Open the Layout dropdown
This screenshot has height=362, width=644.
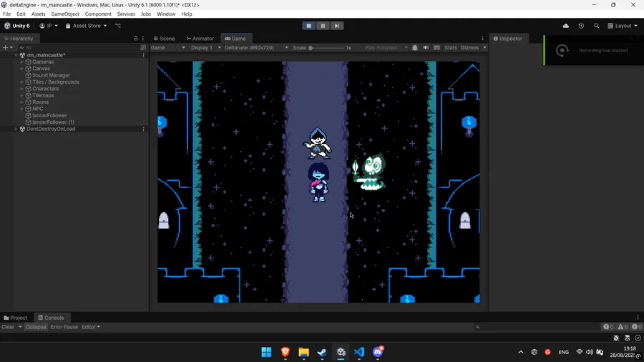click(623, 26)
